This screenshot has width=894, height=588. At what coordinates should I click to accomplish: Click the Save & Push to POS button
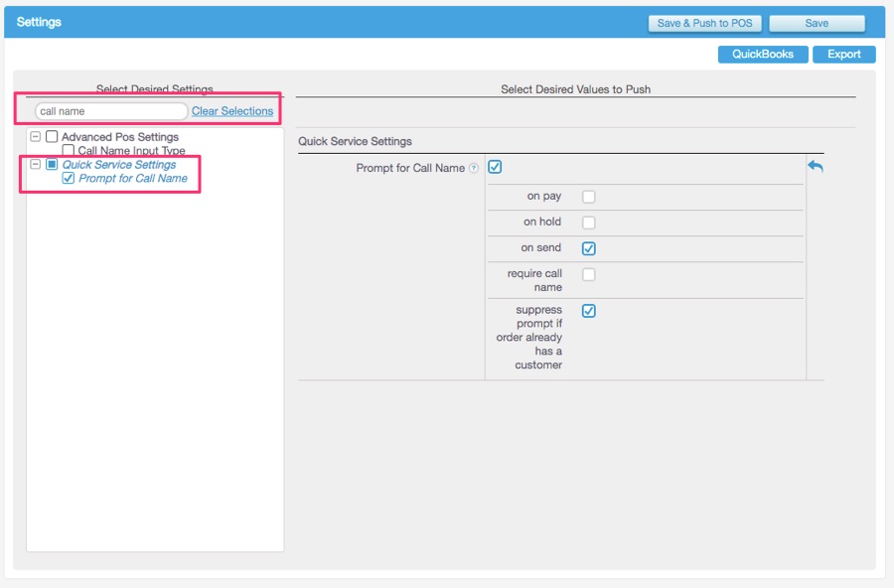tap(704, 23)
